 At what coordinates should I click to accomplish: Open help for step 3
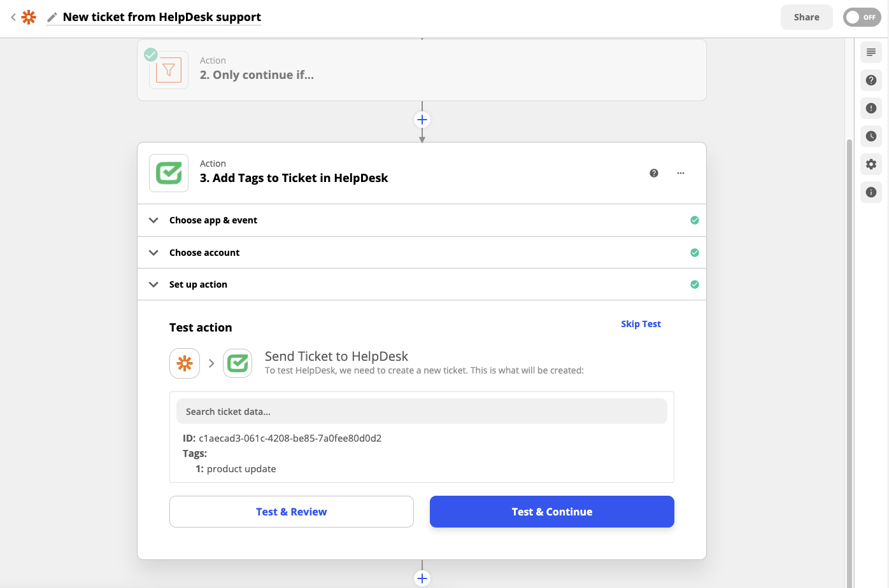click(x=654, y=173)
